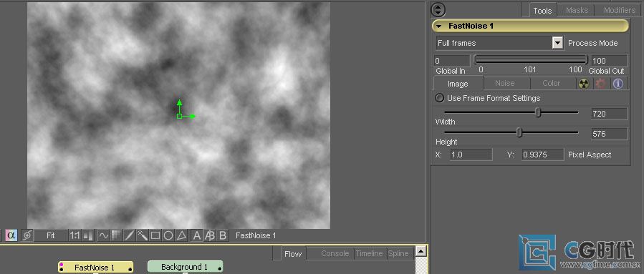The width and height of the screenshot is (644, 274).
Task: Open the Noise tab
Action: [504, 83]
